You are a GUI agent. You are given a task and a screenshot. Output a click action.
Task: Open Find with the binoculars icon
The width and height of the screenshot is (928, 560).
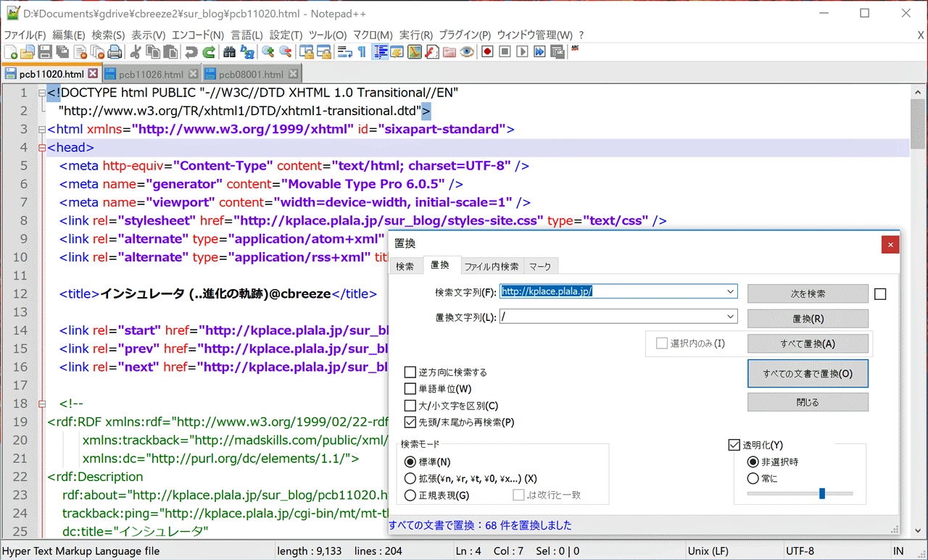[230, 52]
